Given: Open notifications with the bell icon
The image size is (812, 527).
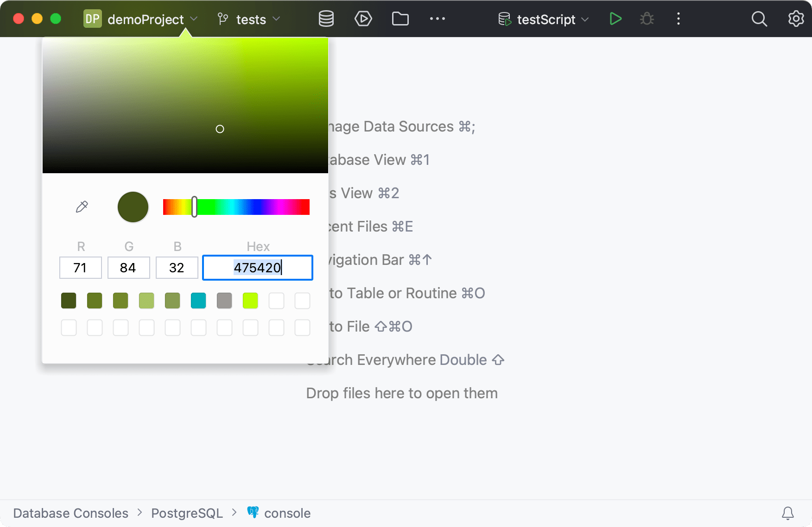Looking at the screenshot, I should pos(788,513).
